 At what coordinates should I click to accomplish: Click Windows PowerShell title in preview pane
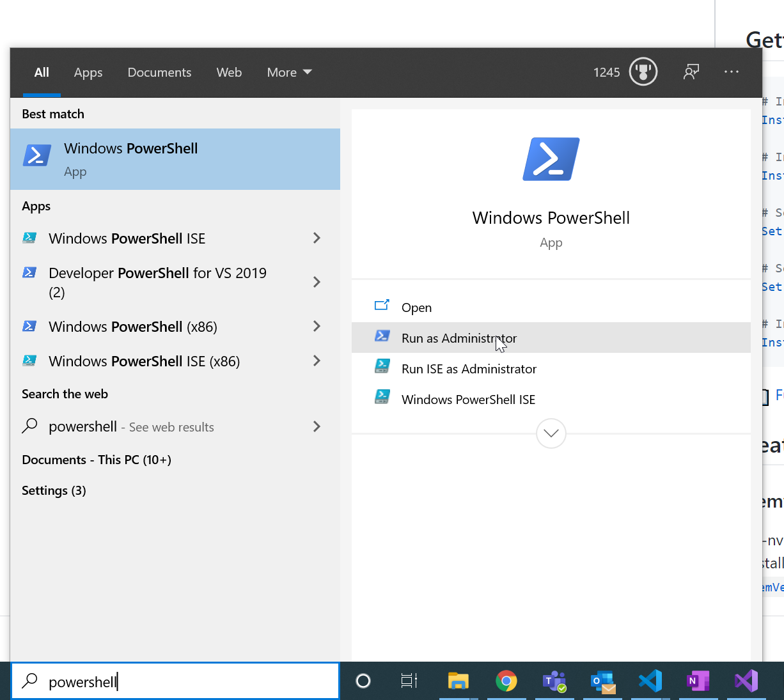pos(551,218)
